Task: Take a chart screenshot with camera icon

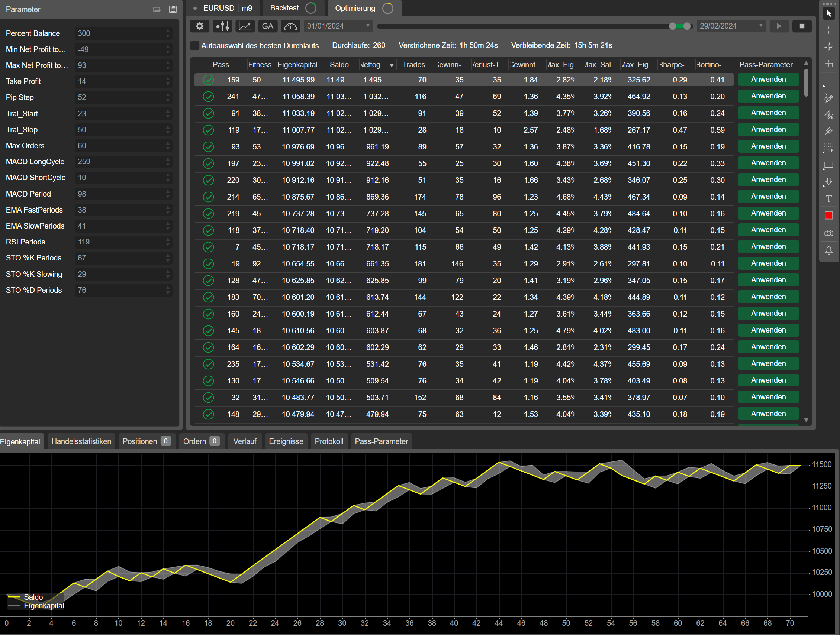Action: (829, 233)
